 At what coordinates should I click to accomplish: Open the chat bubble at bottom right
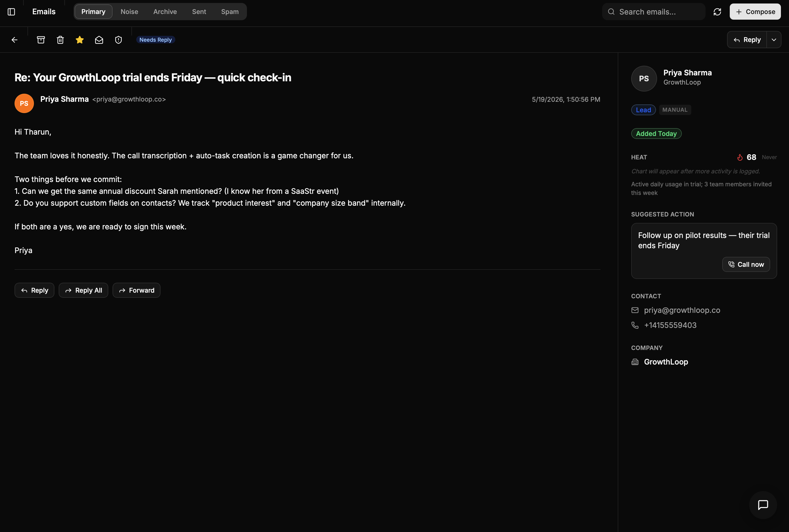[x=763, y=505]
